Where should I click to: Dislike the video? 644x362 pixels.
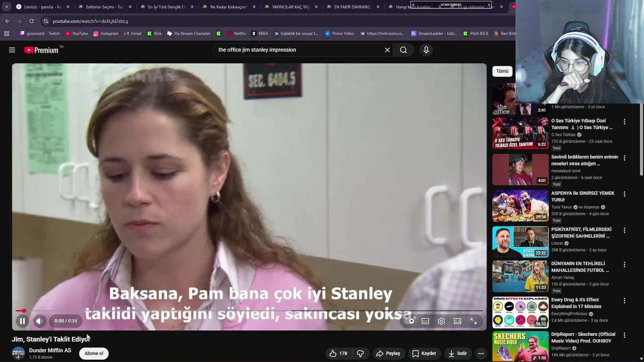(x=360, y=353)
